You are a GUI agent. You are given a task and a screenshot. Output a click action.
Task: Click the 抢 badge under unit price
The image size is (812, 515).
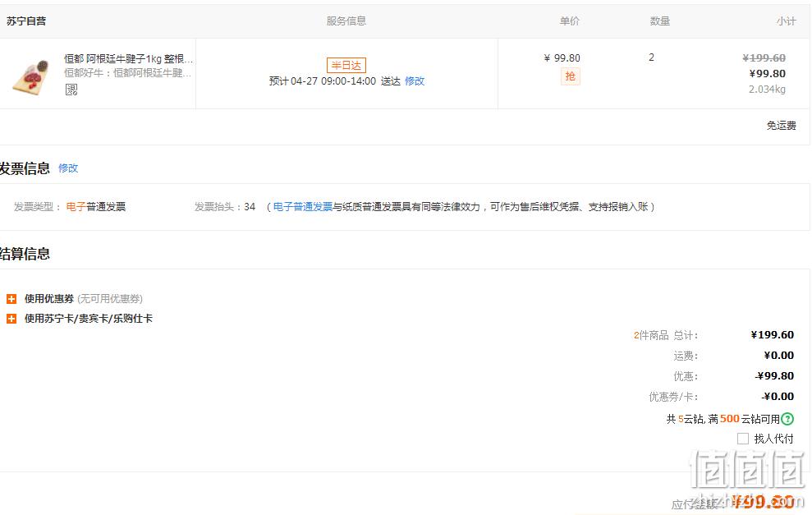(570, 76)
